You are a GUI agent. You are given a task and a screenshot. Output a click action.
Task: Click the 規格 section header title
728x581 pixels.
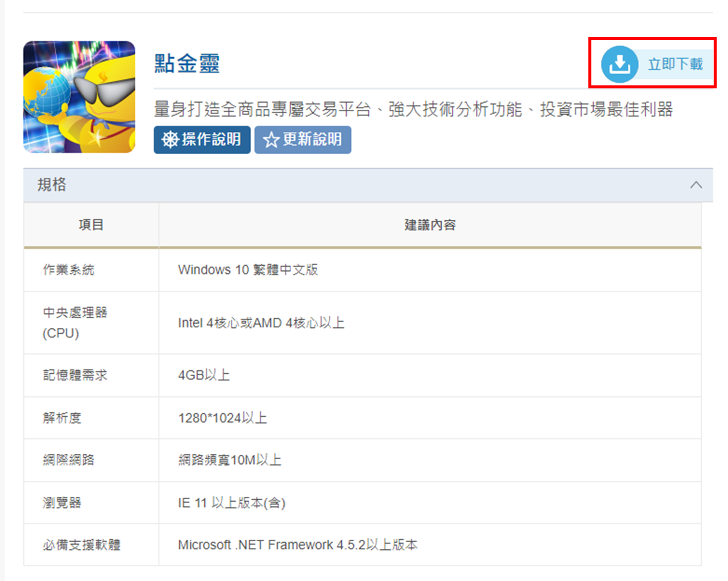click(51, 185)
